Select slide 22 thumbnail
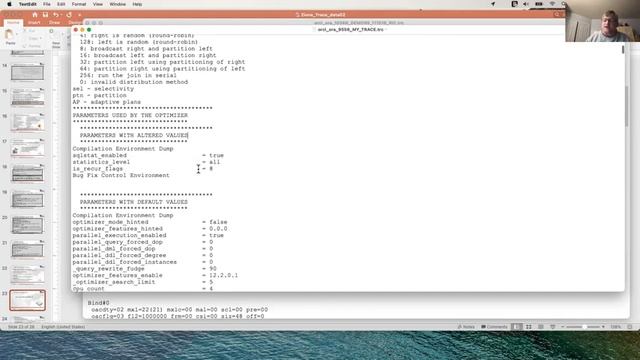Image resolution: width=640 pixels, height=360 pixels. [x=27, y=275]
